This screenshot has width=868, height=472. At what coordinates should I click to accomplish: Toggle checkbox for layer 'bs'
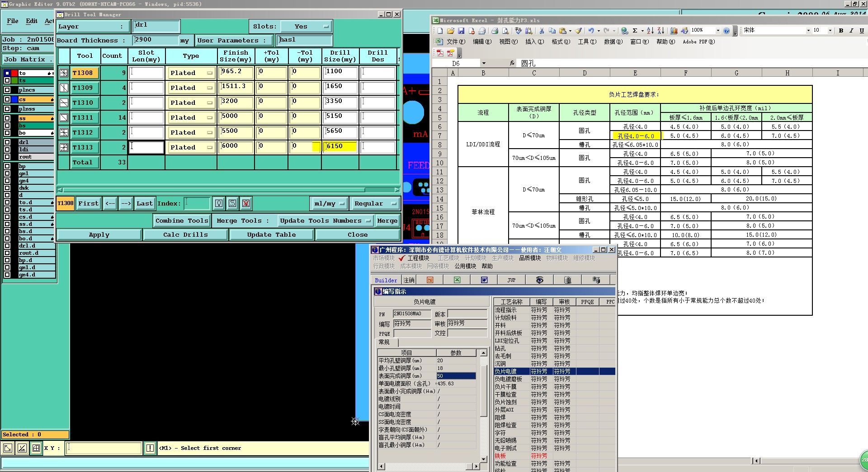(7, 126)
